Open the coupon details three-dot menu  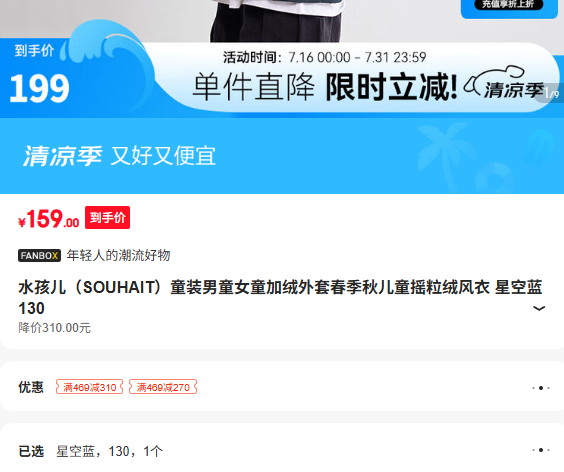pyautogui.click(x=541, y=388)
